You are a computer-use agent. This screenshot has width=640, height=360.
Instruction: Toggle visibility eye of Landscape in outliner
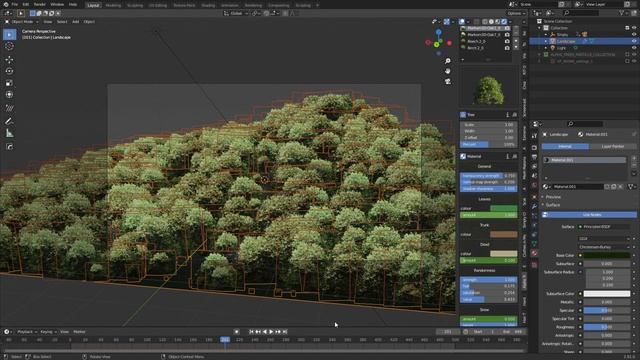click(x=634, y=41)
